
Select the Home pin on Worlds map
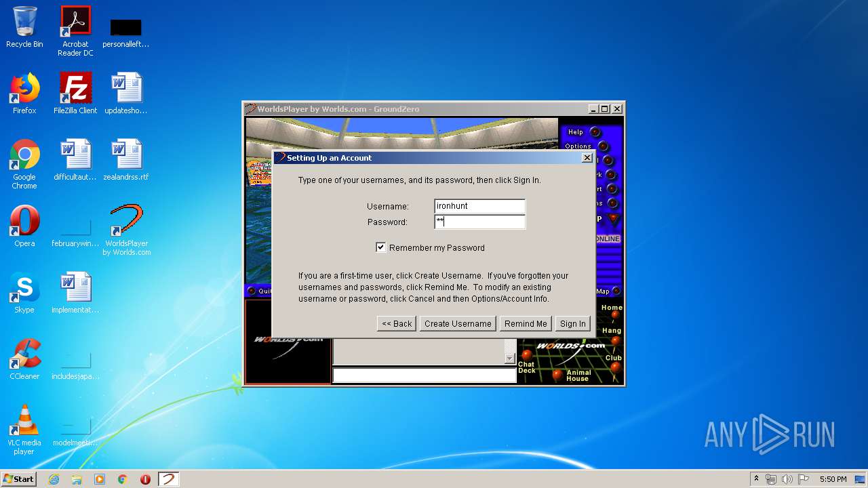tap(615, 314)
